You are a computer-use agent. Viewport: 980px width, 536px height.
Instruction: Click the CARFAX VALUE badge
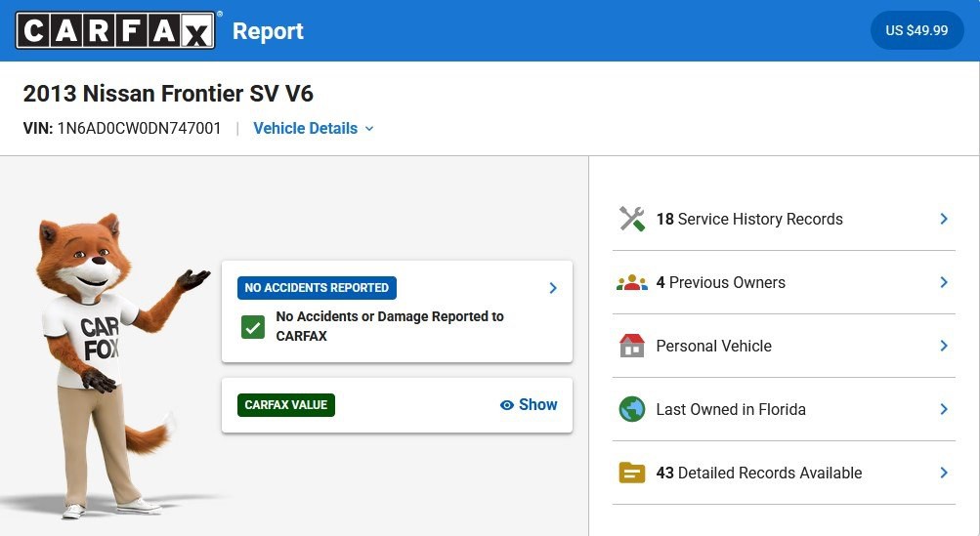pos(286,405)
